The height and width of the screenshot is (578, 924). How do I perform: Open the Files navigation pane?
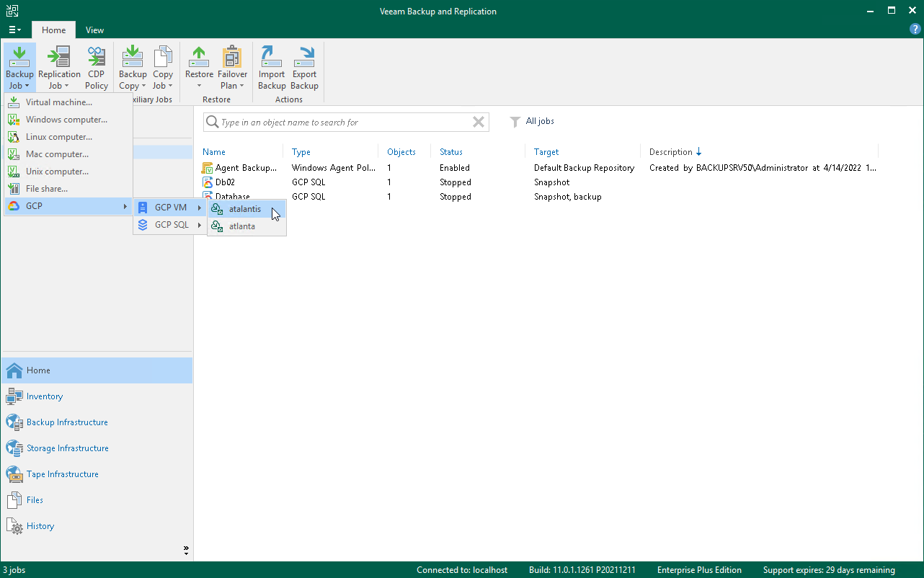point(97,500)
